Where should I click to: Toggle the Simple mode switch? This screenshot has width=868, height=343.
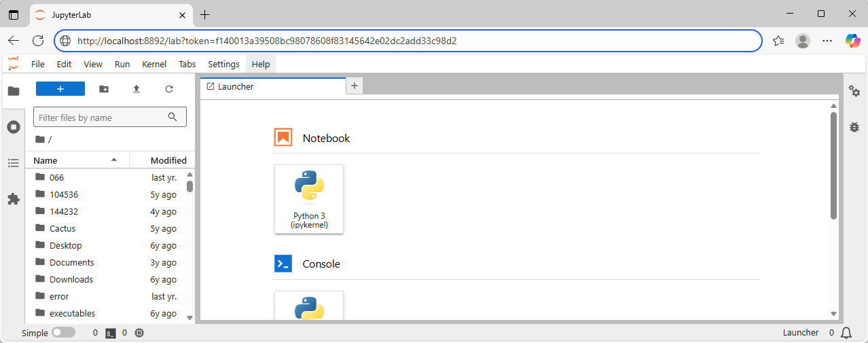(63, 333)
